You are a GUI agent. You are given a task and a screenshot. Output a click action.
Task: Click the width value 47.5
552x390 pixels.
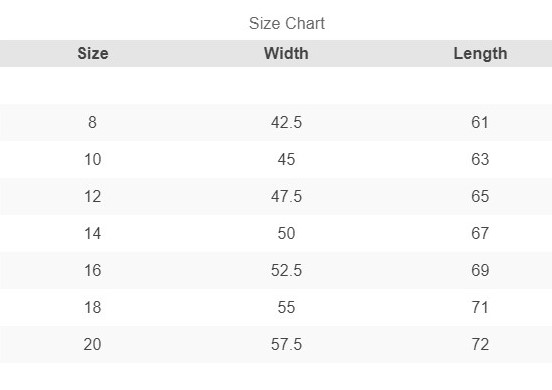click(x=286, y=196)
